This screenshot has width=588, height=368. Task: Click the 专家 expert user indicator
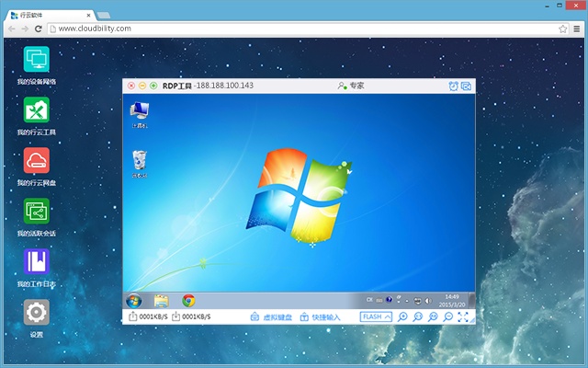pos(351,86)
